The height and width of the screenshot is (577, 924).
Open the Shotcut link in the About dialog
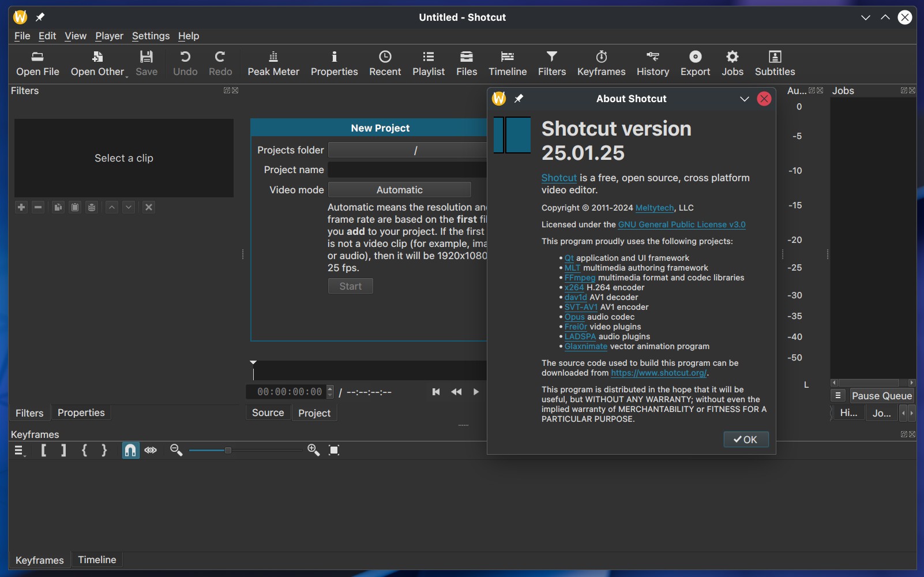(559, 178)
